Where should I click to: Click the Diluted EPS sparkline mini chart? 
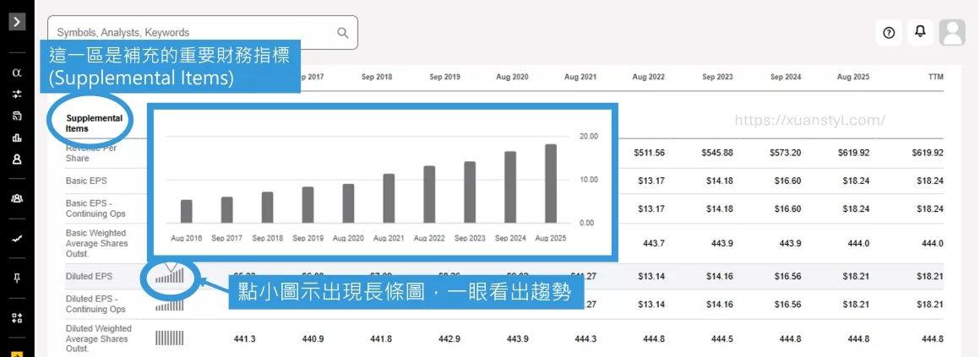pos(169,275)
